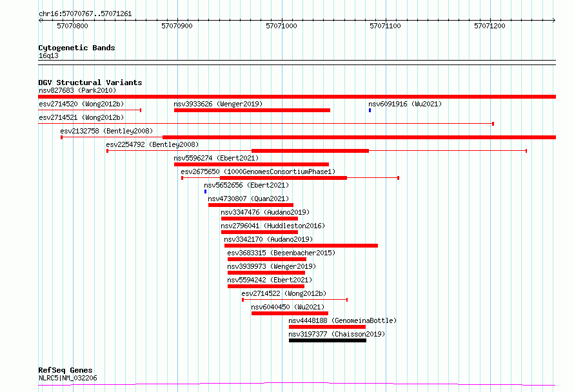Click esv2714522 (Wong2012b) label
Image resolution: width=574 pixels, height=392 pixels.
point(284,293)
